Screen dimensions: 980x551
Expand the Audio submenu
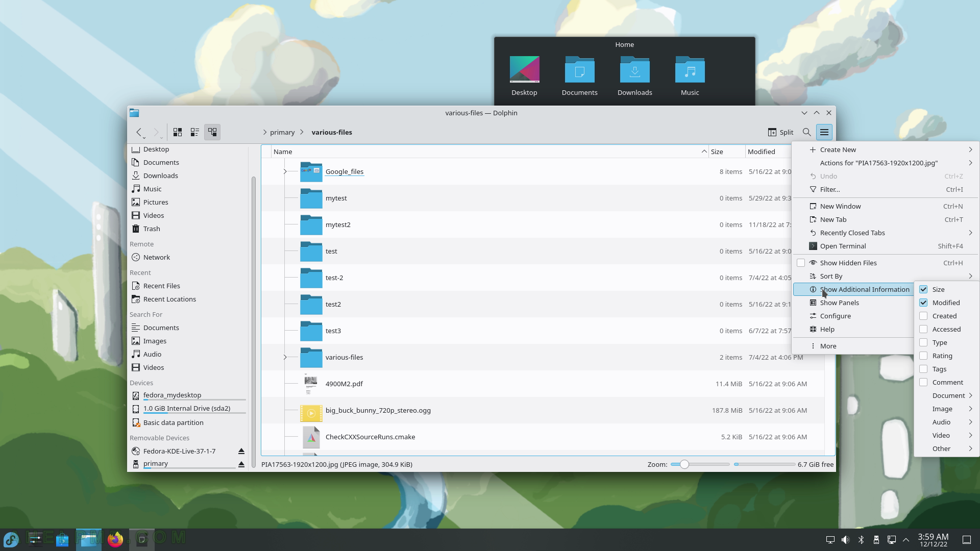click(947, 422)
